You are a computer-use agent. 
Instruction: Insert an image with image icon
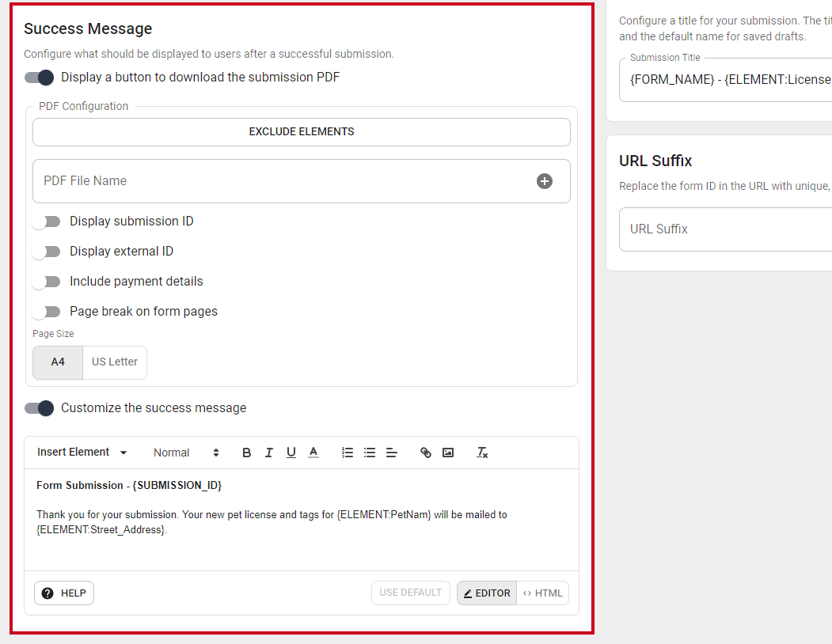click(448, 453)
